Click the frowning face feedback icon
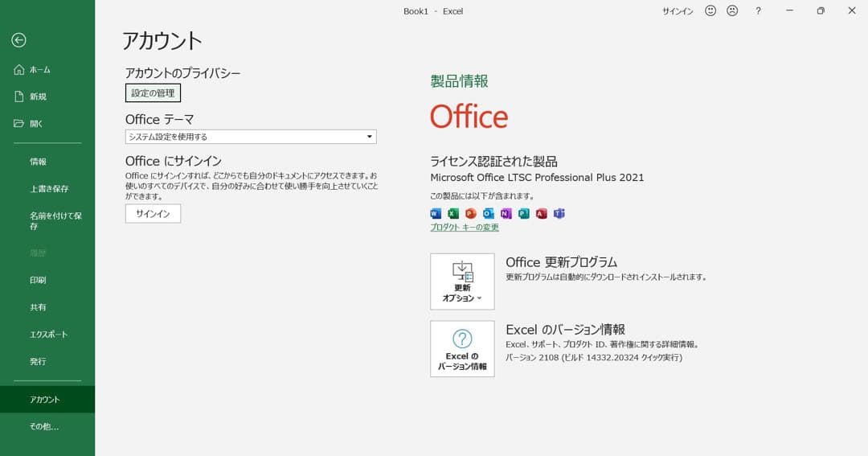The image size is (868, 456). pyautogui.click(x=732, y=11)
